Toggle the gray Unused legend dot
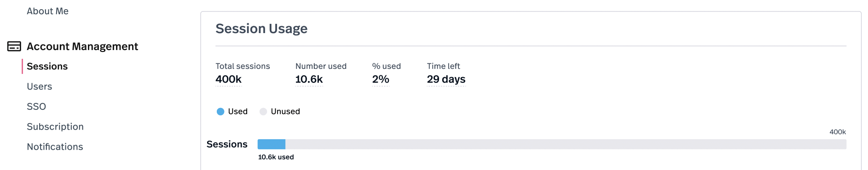This screenshot has width=868, height=170. pos(263,112)
